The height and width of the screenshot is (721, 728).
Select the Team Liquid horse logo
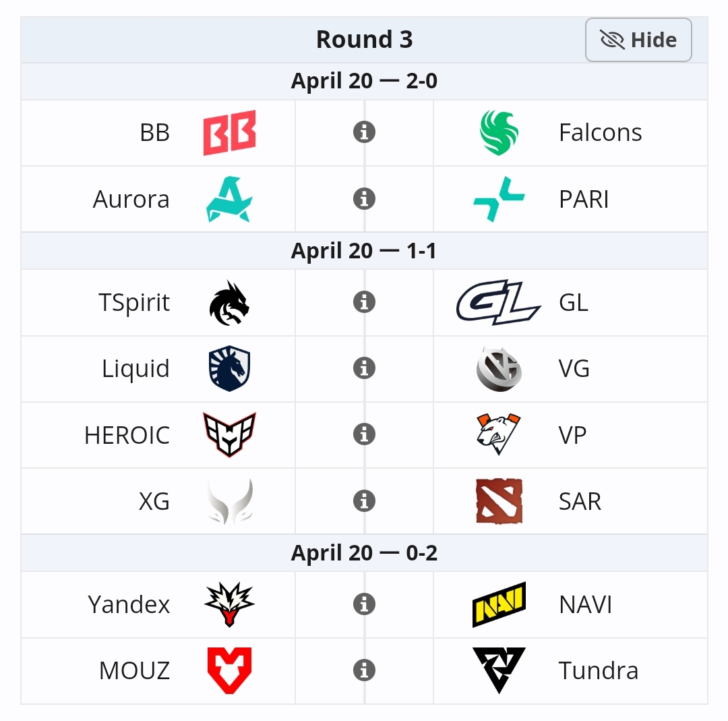pyautogui.click(x=229, y=368)
